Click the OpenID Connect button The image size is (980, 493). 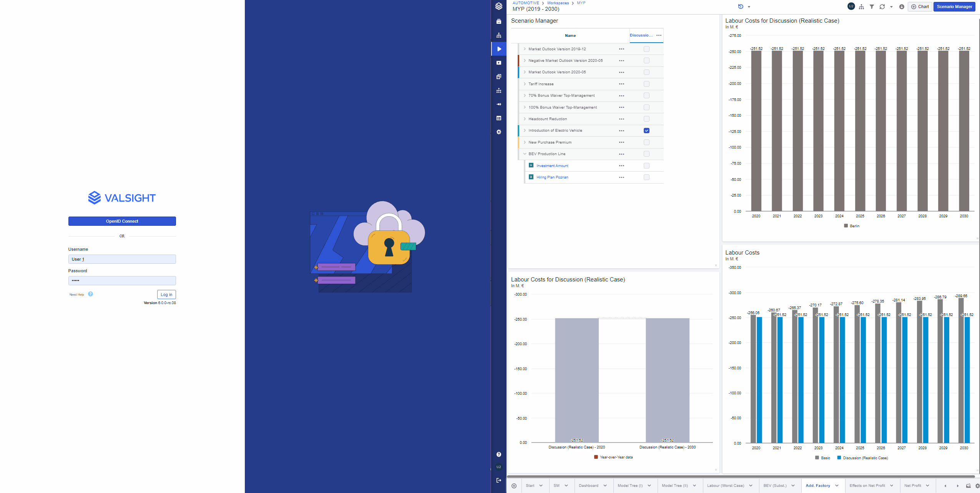tap(122, 221)
